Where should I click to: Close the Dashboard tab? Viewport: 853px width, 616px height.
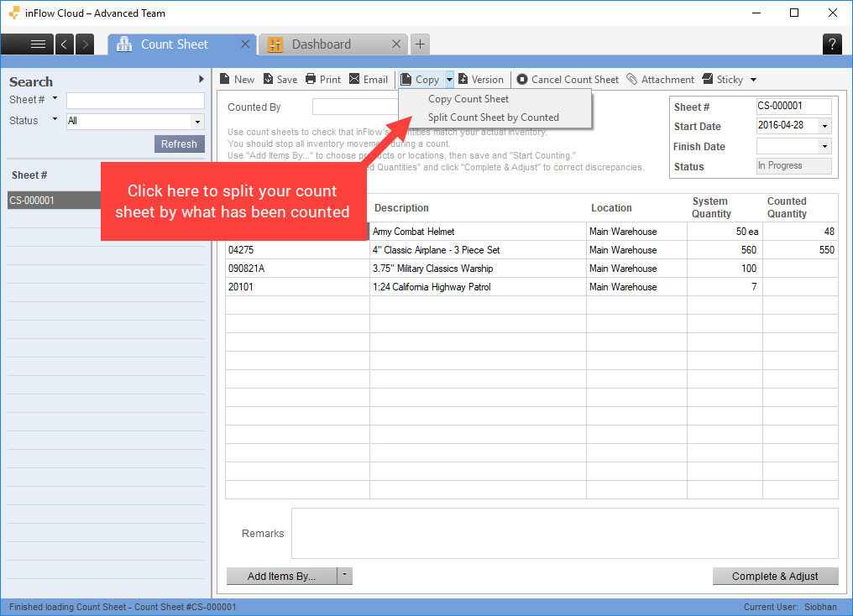click(396, 44)
